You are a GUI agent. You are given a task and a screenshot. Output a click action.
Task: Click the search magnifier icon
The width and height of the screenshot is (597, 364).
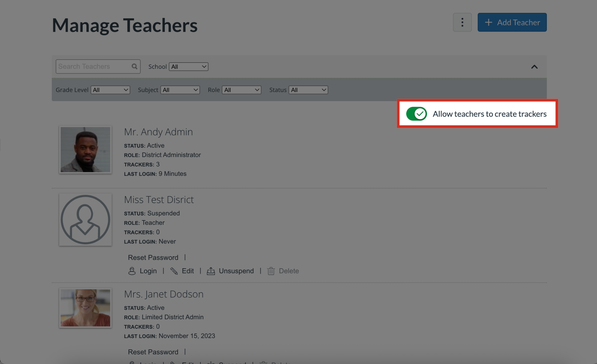pos(134,66)
